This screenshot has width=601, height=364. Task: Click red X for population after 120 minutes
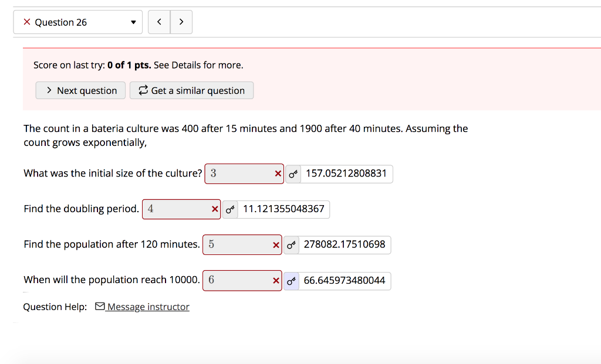(275, 244)
